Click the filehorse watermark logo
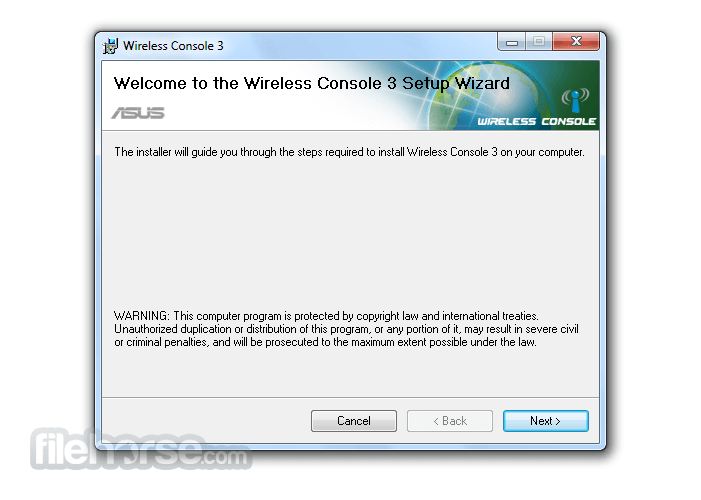 pyautogui.click(x=141, y=449)
